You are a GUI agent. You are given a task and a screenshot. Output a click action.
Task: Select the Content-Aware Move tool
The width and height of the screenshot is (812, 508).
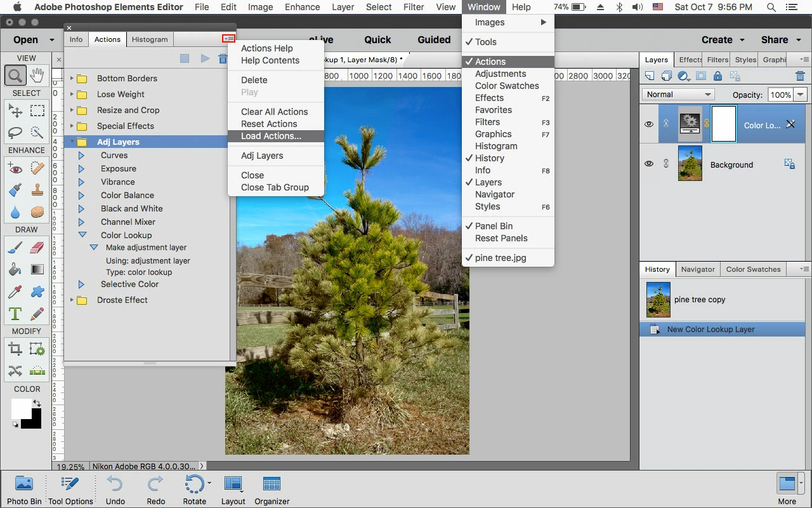15,371
